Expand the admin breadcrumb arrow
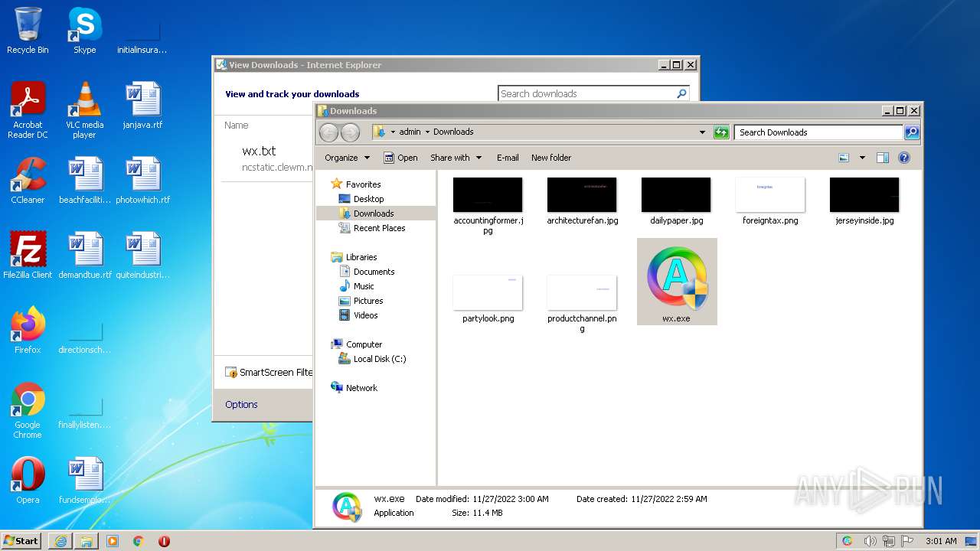This screenshot has width=980, height=551. click(427, 132)
